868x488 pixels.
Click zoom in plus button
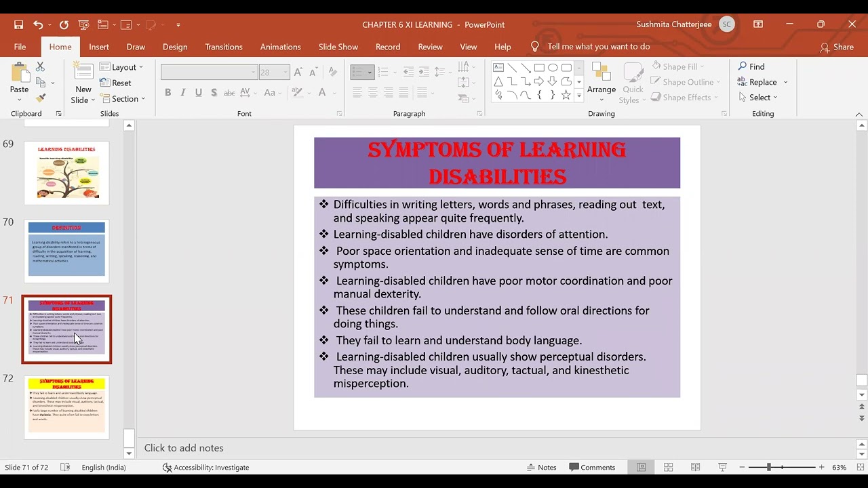point(821,467)
